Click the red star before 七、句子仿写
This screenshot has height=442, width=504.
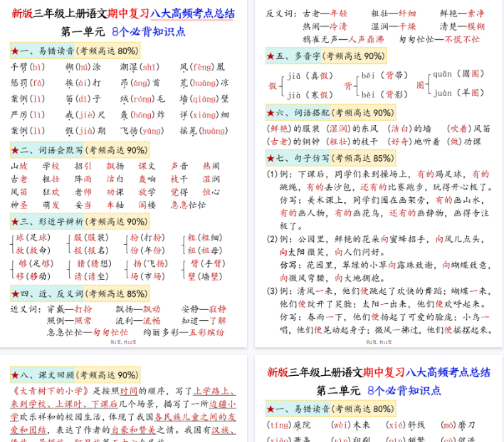tap(271, 158)
